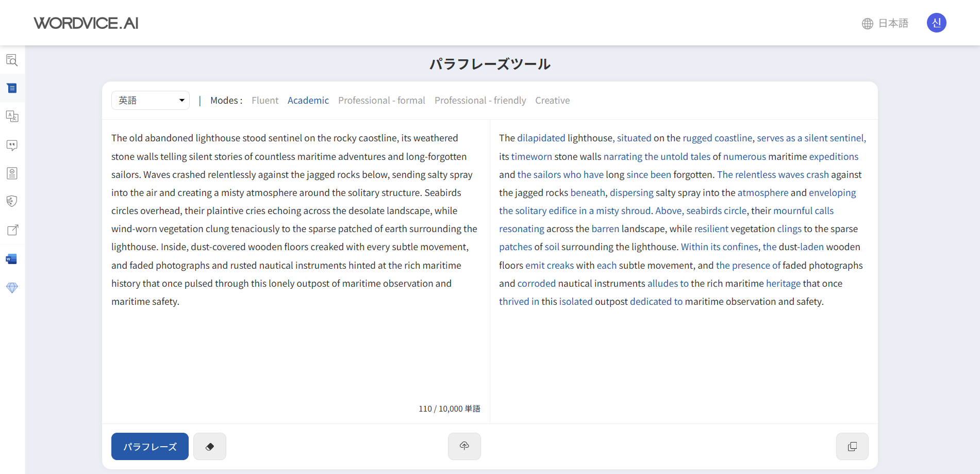
Task: Open the 英語 language dropdown
Action: click(150, 100)
